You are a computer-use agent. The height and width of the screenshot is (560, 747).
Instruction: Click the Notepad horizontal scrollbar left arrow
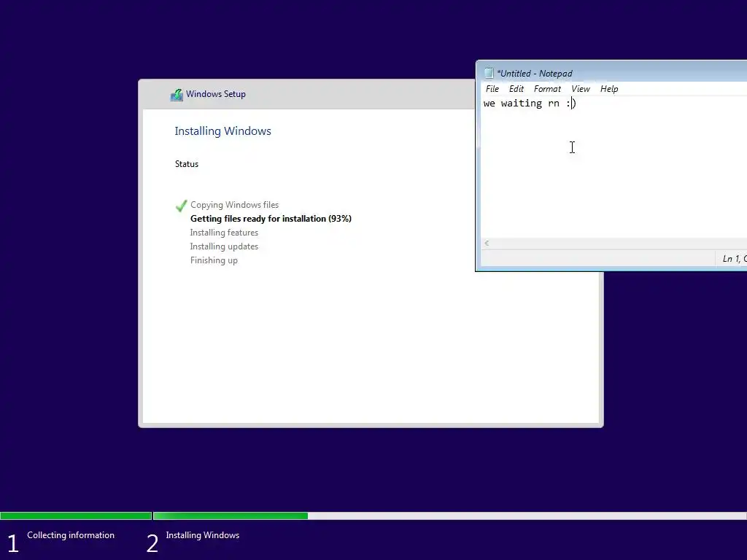pyautogui.click(x=487, y=244)
